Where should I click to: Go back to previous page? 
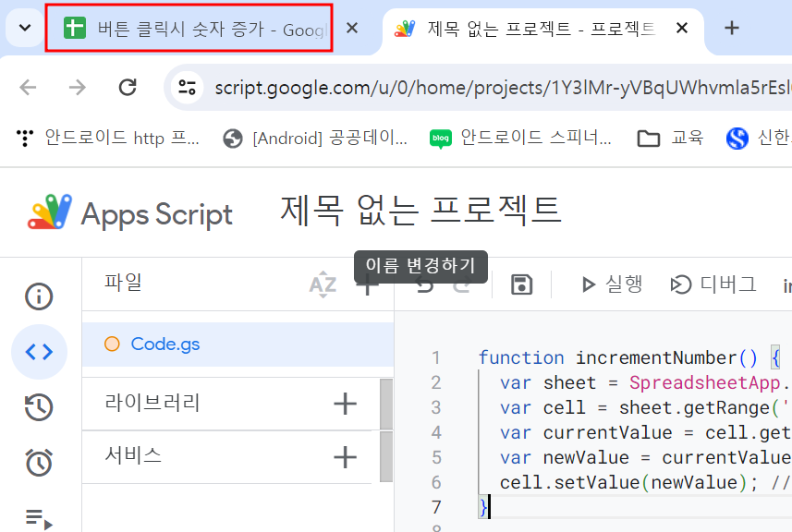coord(29,88)
